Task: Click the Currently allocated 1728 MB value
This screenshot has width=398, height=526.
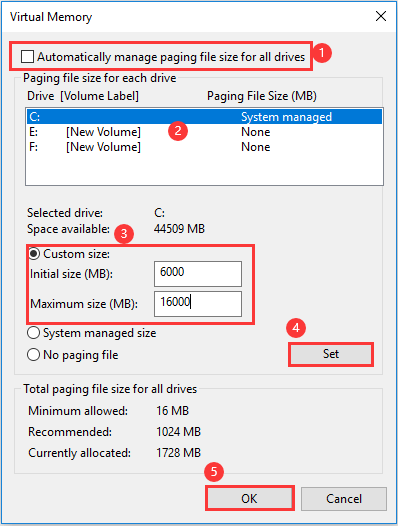Action: pyautogui.click(x=178, y=453)
